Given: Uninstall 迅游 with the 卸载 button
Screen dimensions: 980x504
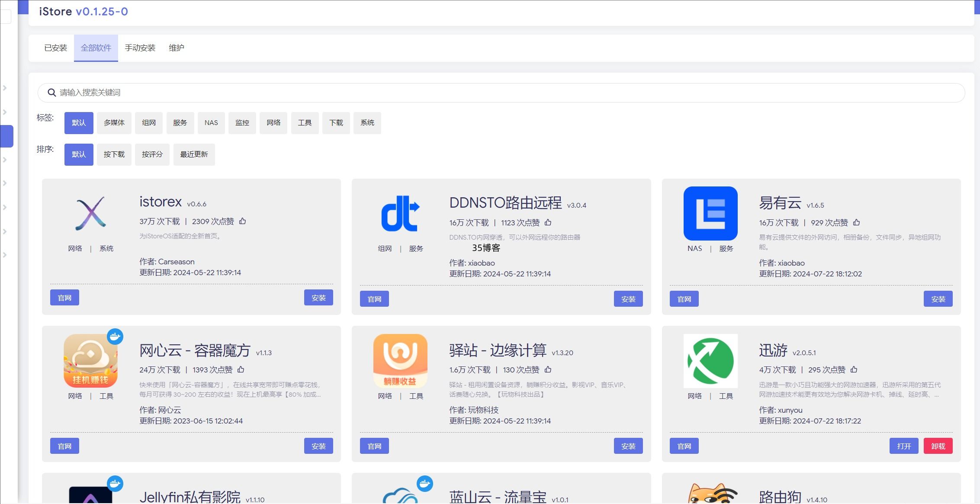Looking at the screenshot, I should point(938,446).
